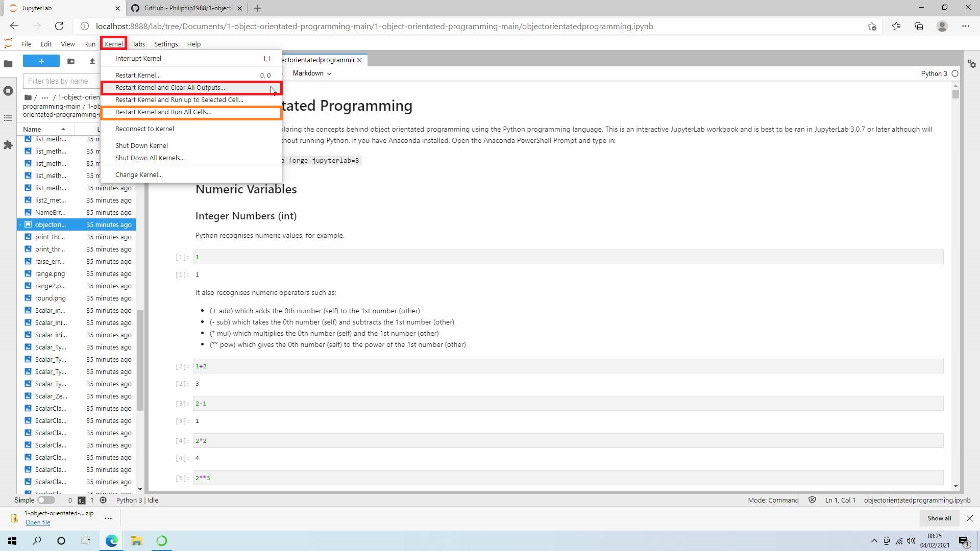The image size is (980, 551).
Task: Open the Settings menu
Action: point(166,44)
